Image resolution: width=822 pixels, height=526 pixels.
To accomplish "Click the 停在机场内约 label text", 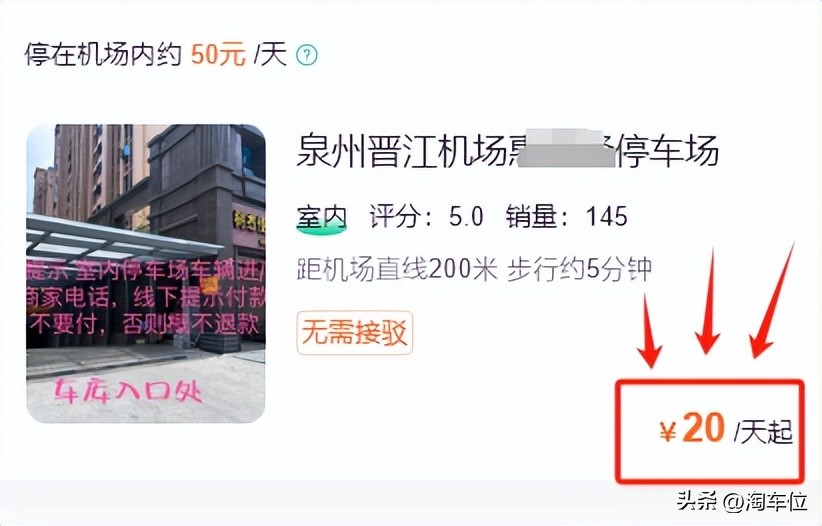I will tap(103, 55).
